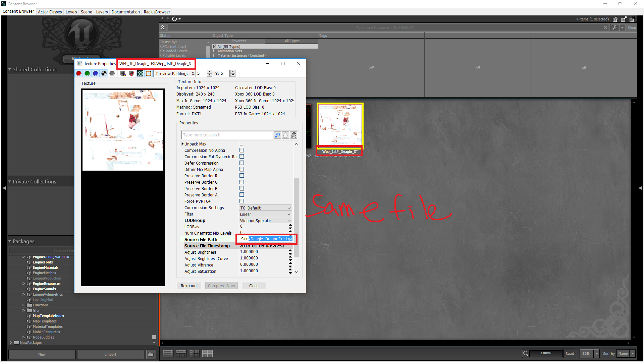The width and height of the screenshot is (644, 362).
Task: Click the properties search magnifier icon
Action: (277, 135)
